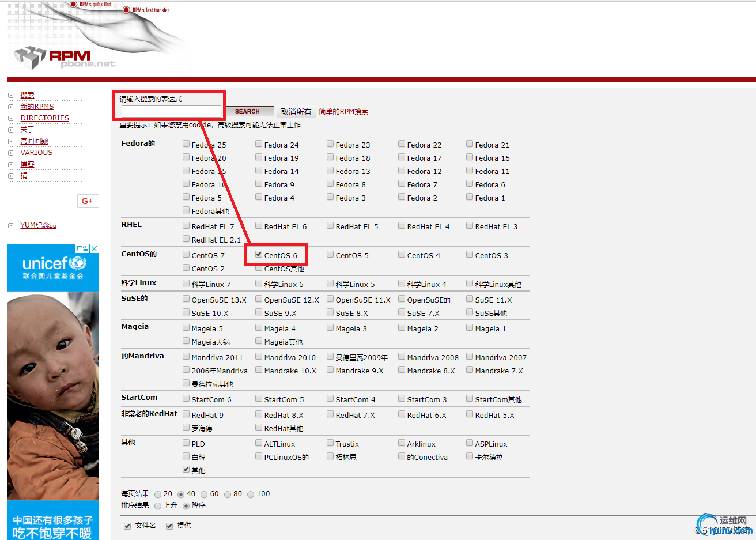Open the 新的RPMS sidebar link
This screenshot has width=756, height=540.
(x=37, y=107)
